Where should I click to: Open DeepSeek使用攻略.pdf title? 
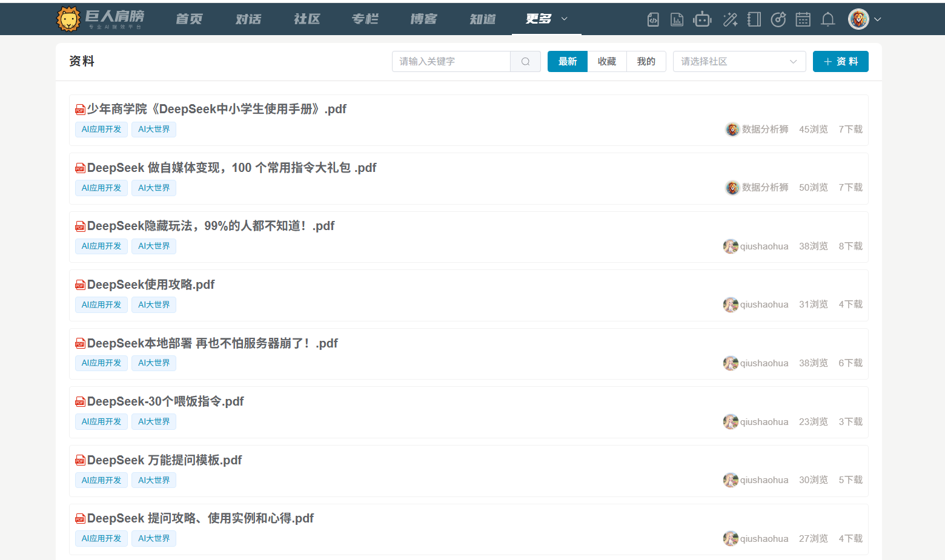(151, 285)
